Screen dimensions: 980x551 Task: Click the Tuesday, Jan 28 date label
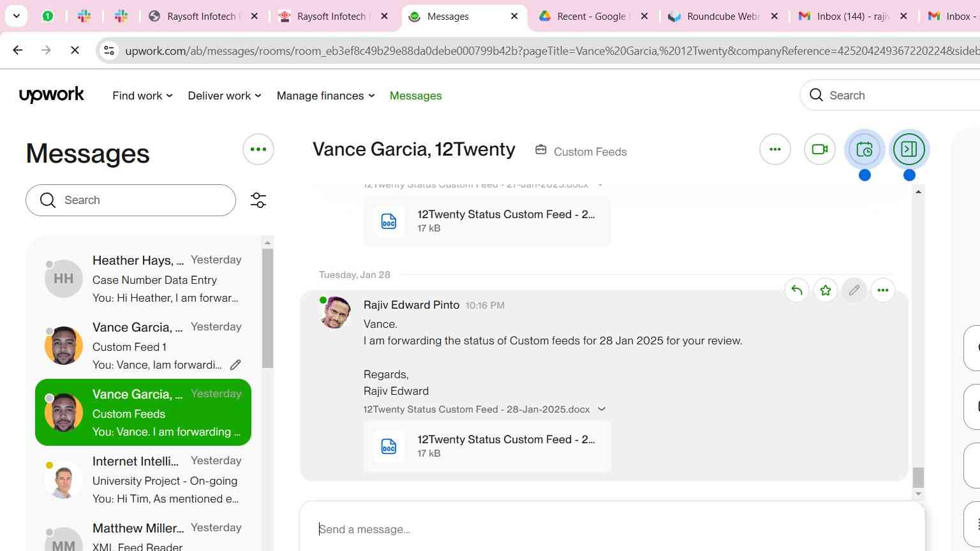pyautogui.click(x=355, y=275)
